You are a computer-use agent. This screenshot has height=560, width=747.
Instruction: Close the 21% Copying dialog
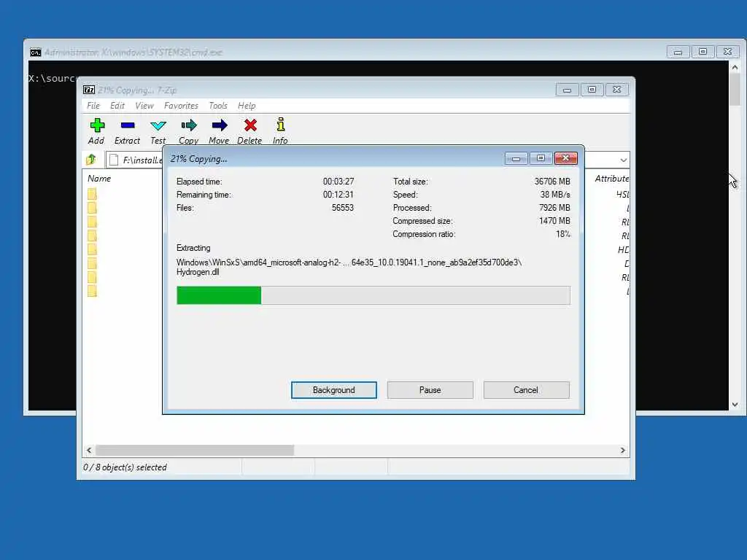coord(566,158)
